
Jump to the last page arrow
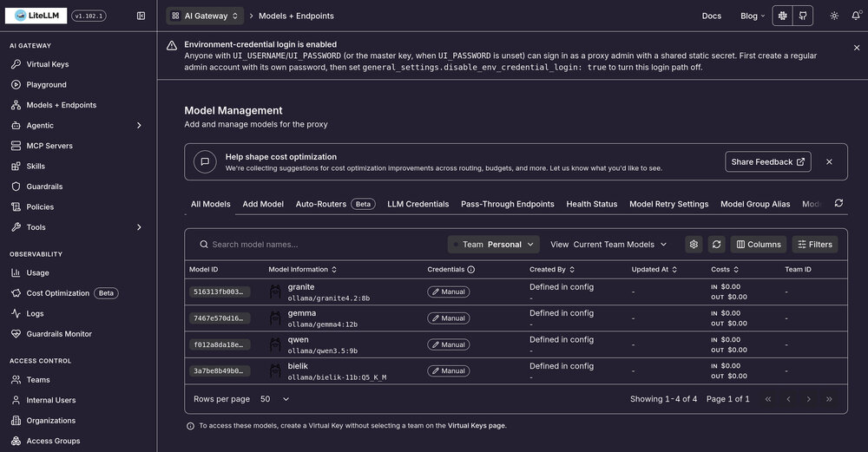[x=829, y=399]
